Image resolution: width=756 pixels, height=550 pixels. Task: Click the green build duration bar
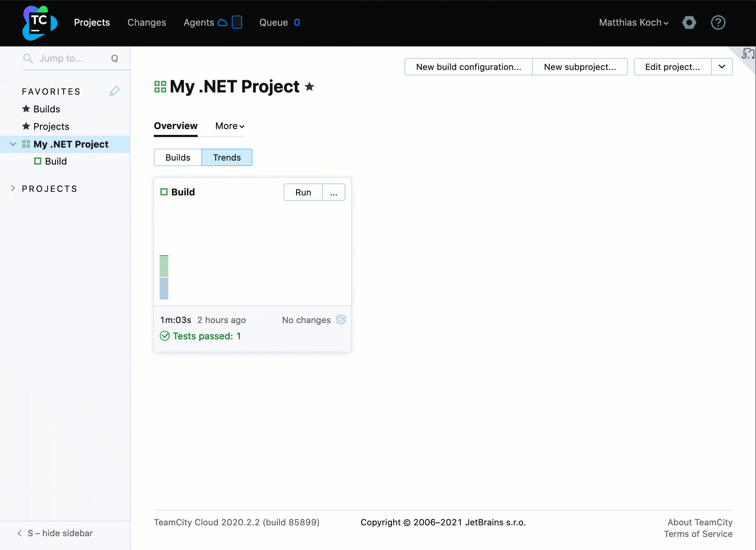click(x=164, y=266)
